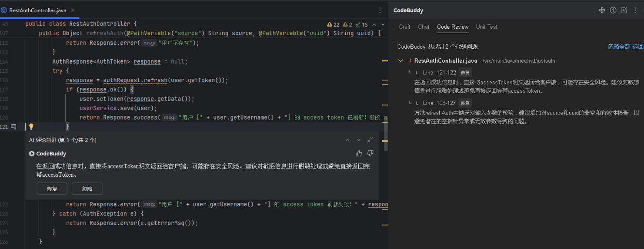Click the 修复 button in inline comment

pyautogui.click(x=52, y=188)
